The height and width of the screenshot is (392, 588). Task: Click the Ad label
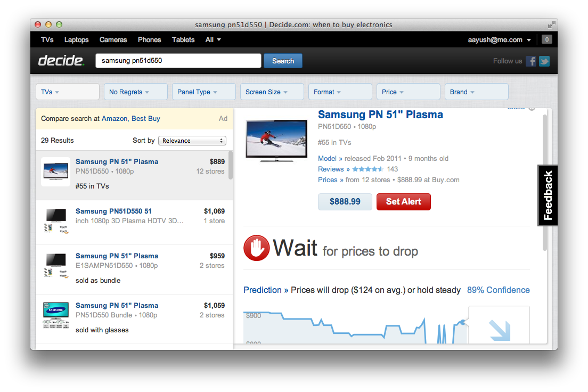point(223,119)
